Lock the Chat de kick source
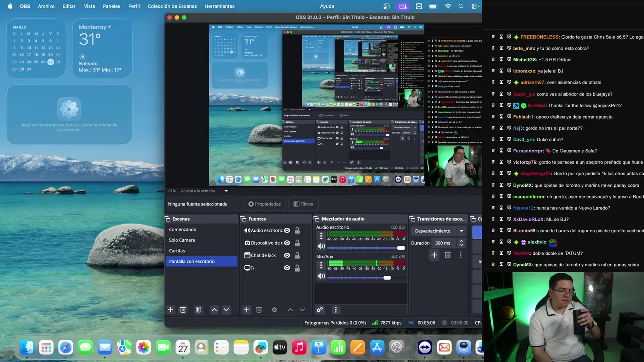The image size is (644, 362). tap(297, 255)
